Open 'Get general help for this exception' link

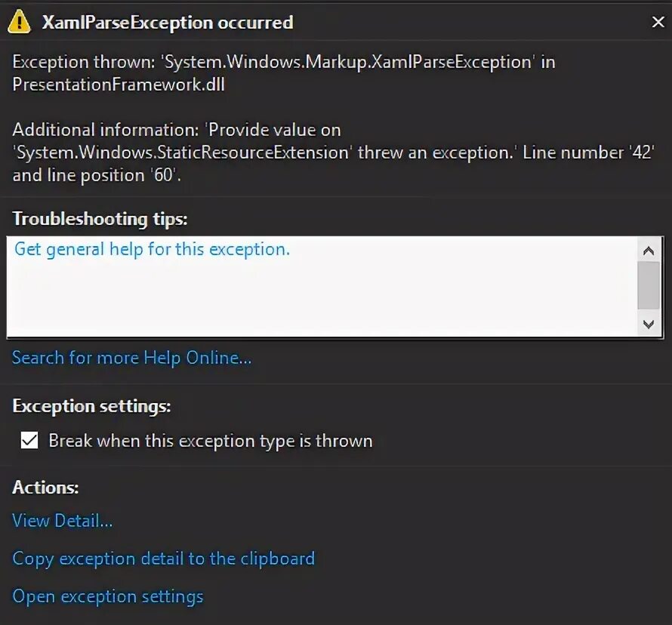point(152,249)
